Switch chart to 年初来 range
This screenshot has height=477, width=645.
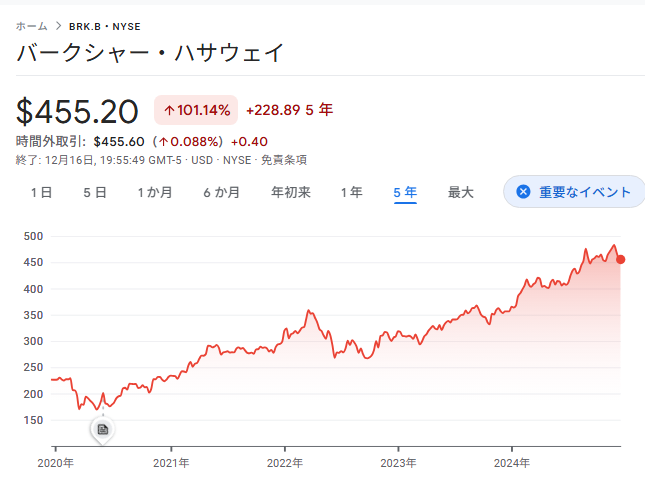pyautogui.click(x=290, y=192)
